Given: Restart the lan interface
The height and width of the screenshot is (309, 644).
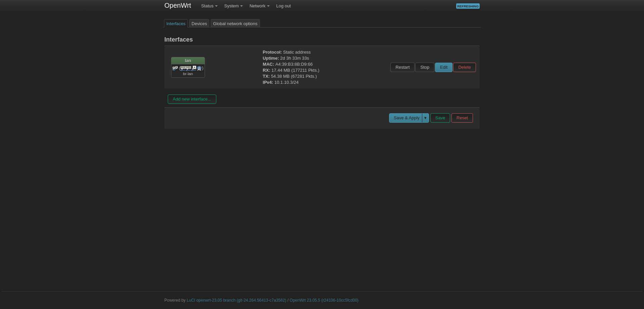Looking at the screenshot, I should [x=402, y=67].
